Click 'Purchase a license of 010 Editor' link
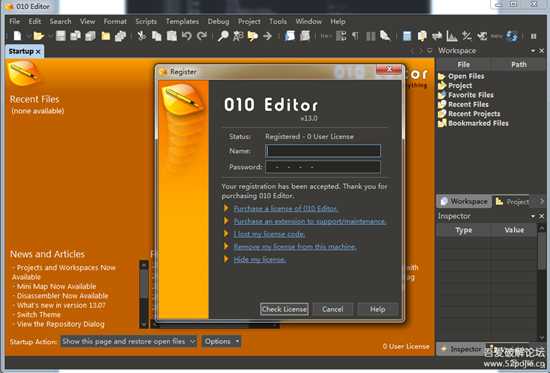Screen dimensions: 550x373 pyautogui.click(x=286, y=209)
